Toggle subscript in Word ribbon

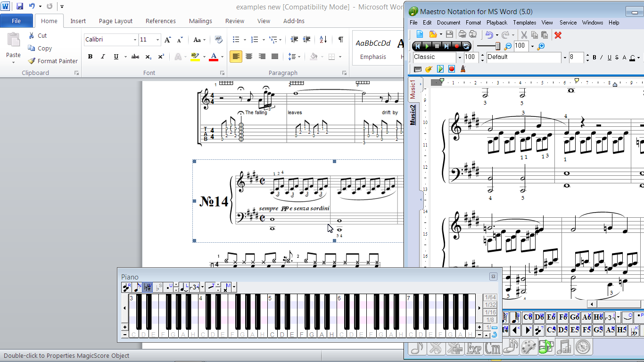click(x=148, y=57)
